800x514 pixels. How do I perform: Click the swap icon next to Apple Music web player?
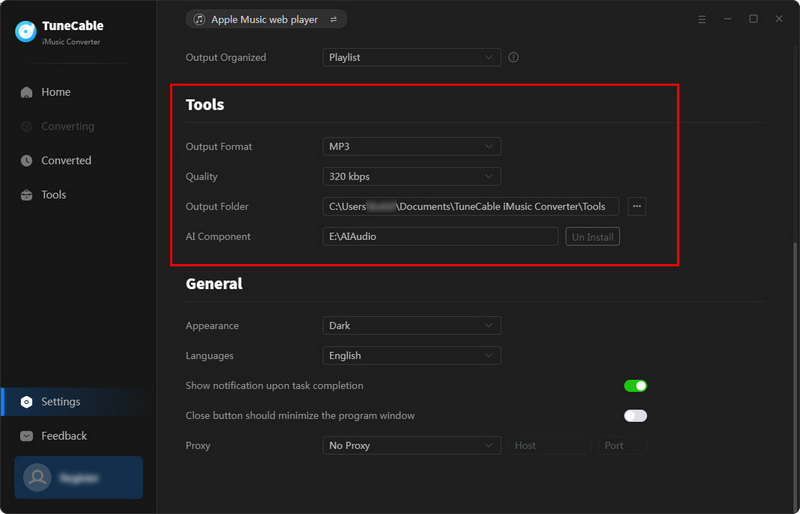coord(333,19)
